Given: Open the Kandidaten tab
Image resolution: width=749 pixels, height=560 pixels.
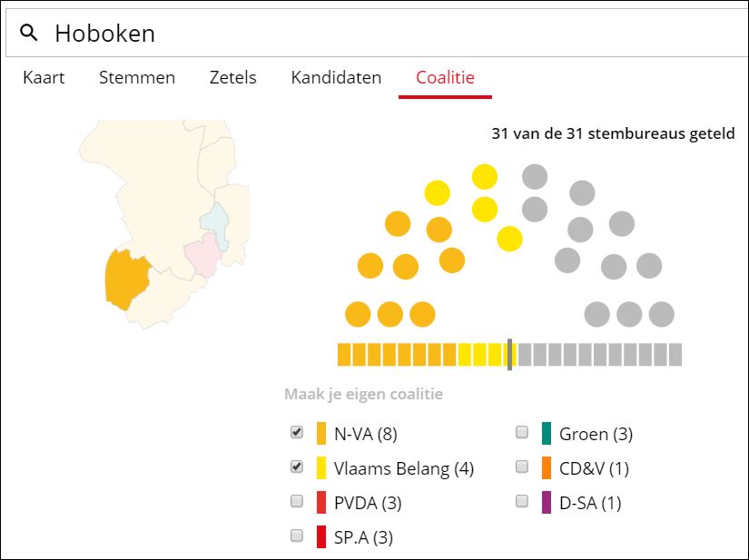Looking at the screenshot, I should point(336,78).
